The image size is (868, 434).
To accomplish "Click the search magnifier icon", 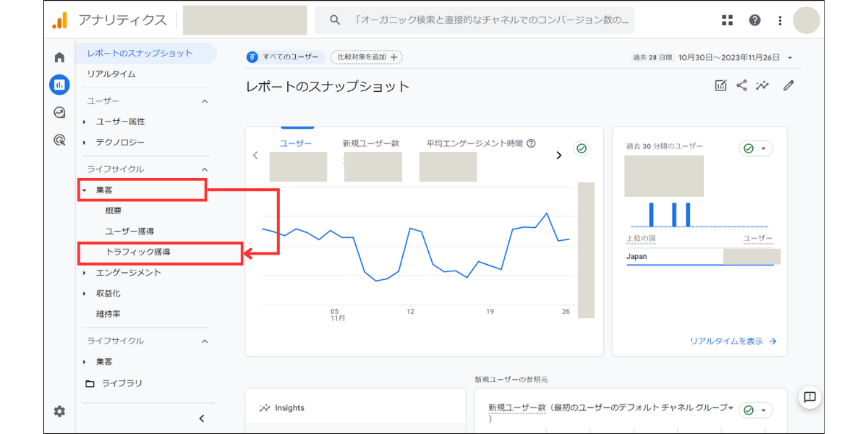I will pos(335,20).
